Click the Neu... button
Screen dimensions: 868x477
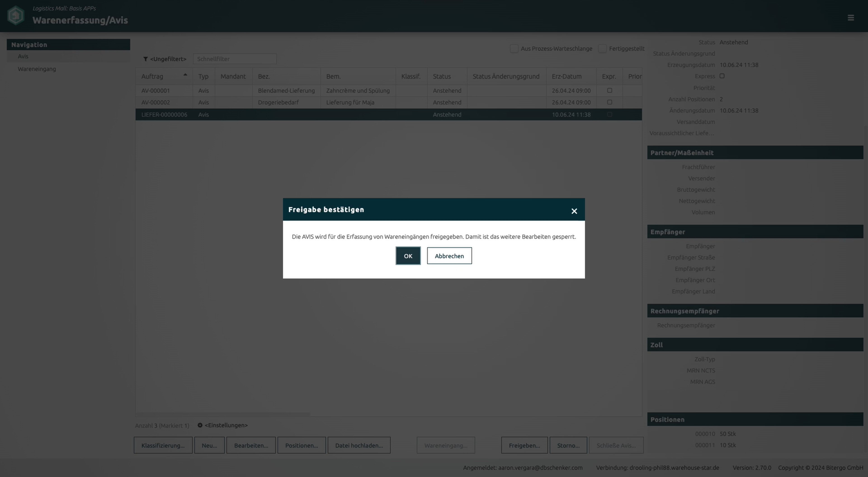(x=209, y=445)
